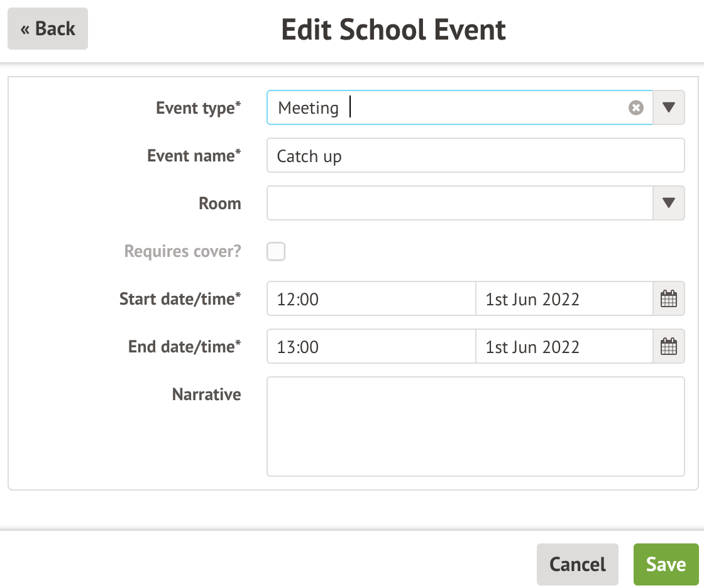
Task: Select the end date field 1st Jun 2022
Action: point(564,347)
